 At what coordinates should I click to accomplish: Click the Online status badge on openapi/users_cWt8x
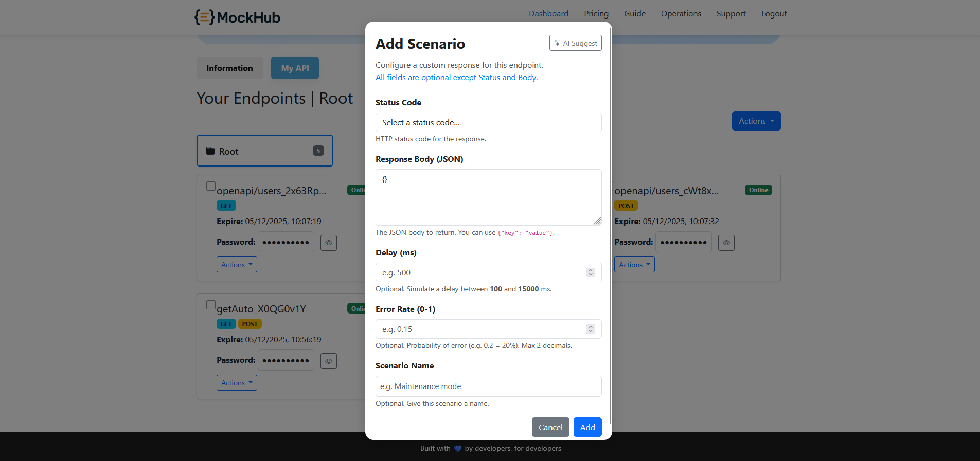point(758,190)
